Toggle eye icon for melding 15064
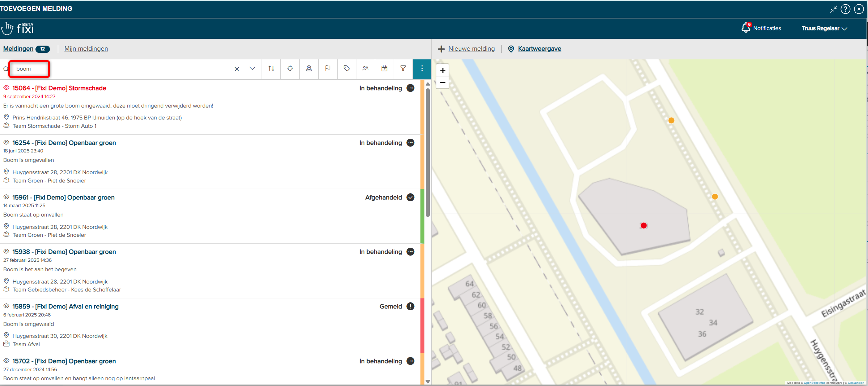 coord(6,88)
